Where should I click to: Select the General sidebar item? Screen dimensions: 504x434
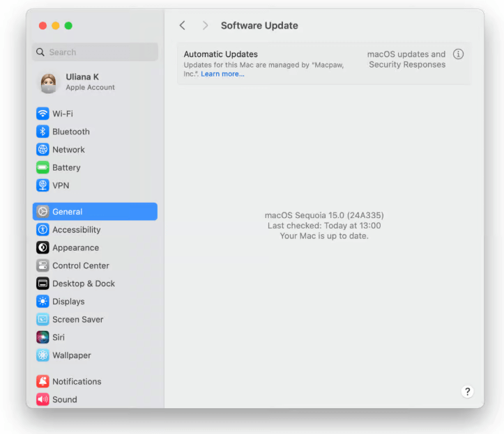click(95, 211)
